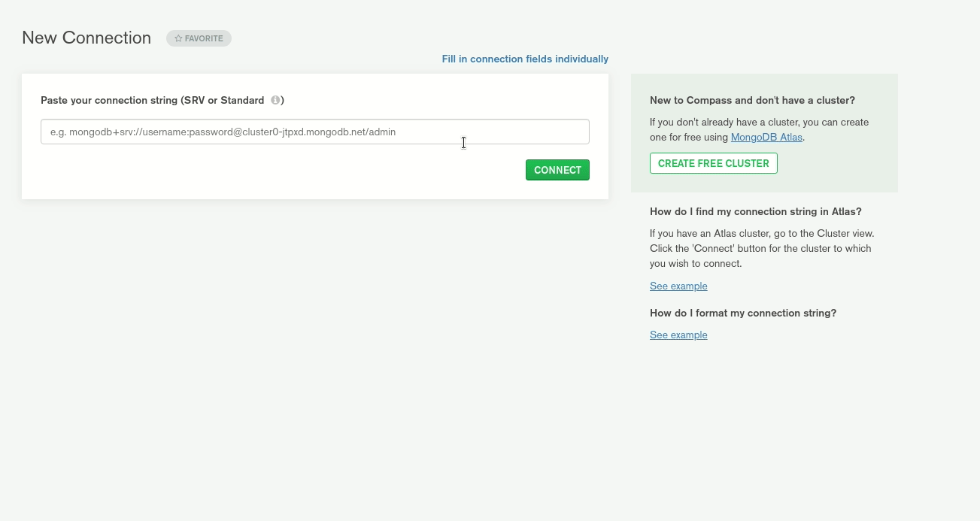Open See example under format connection string
This screenshot has width=980, height=521.
[678, 335]
